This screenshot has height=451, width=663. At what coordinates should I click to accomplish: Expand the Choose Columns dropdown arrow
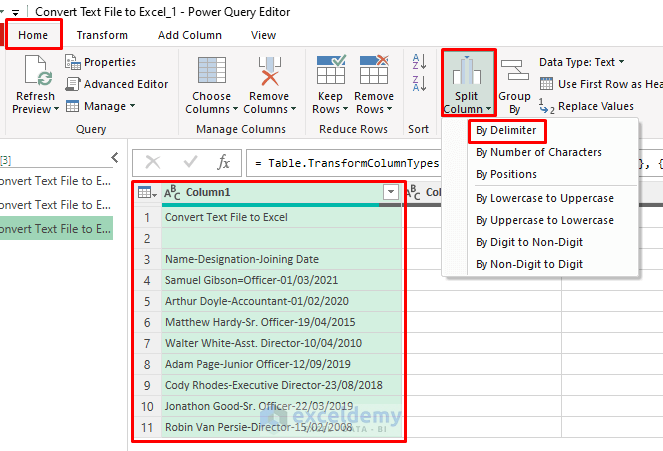click(x=235, y=109)
